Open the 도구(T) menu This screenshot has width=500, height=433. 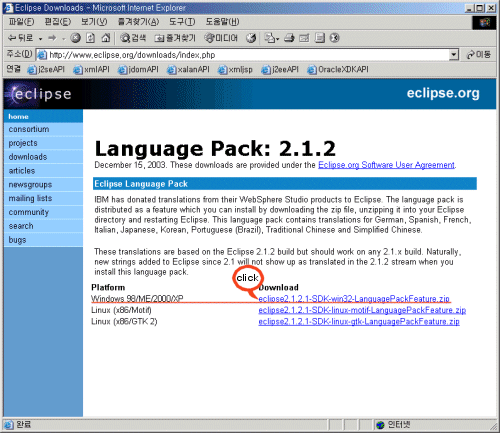point(182,22)
